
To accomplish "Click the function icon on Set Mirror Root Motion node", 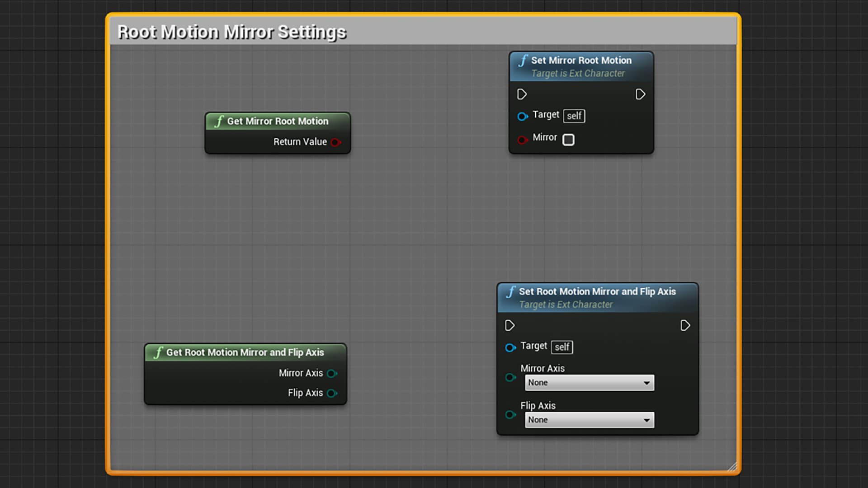I will pos(523,60).
